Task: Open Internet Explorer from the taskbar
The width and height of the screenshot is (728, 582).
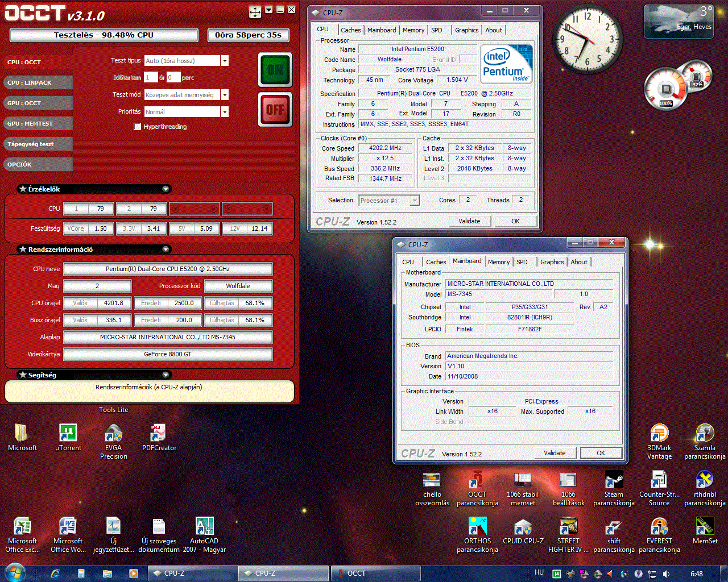Action: point(55,573)
